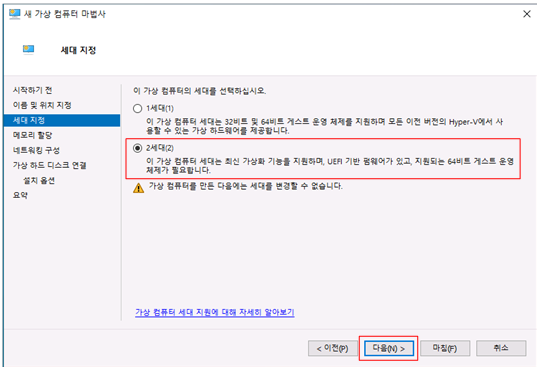Select the 2세대(2) radio button
Screen dimensions: 540x369
[x=137, y=148]
